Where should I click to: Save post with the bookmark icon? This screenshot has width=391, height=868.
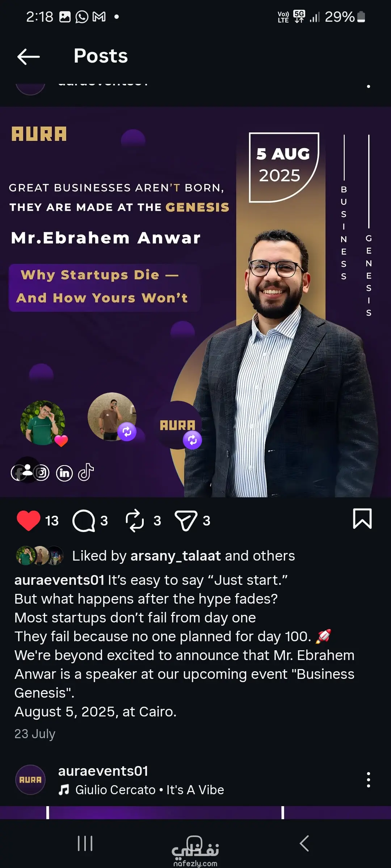[x=362, y=519]
